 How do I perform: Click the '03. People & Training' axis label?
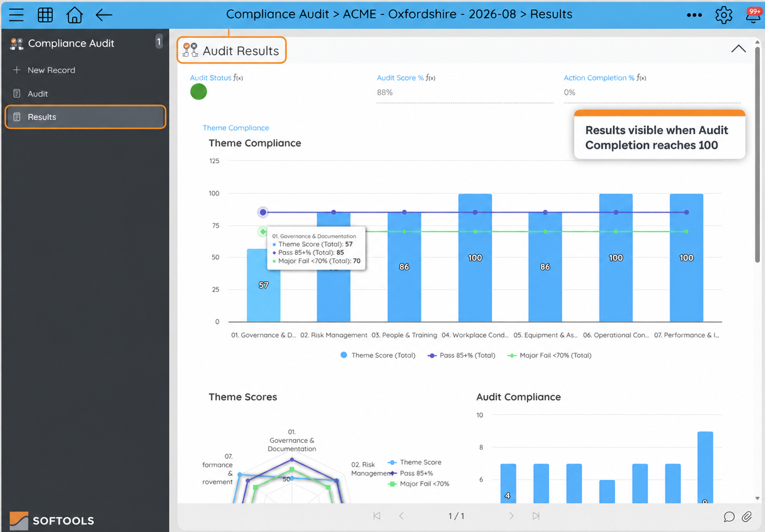(404, 335)
